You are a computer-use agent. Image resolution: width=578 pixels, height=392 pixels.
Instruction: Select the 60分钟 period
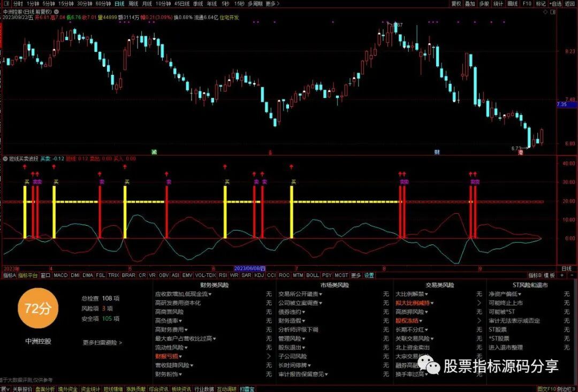coord(103,4)
